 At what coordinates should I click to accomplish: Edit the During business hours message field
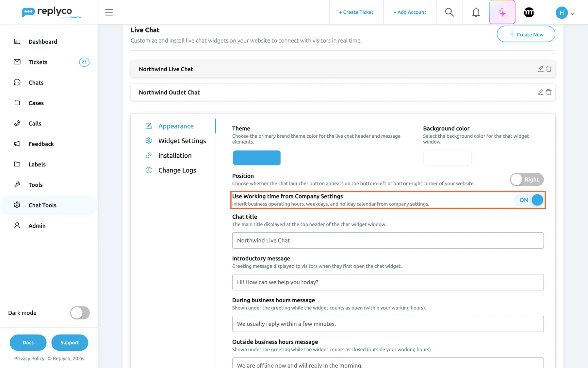coord(388,324)
